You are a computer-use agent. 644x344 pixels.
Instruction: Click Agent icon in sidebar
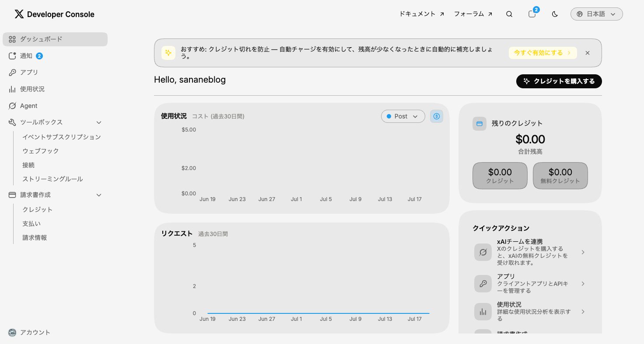point(12,106)
